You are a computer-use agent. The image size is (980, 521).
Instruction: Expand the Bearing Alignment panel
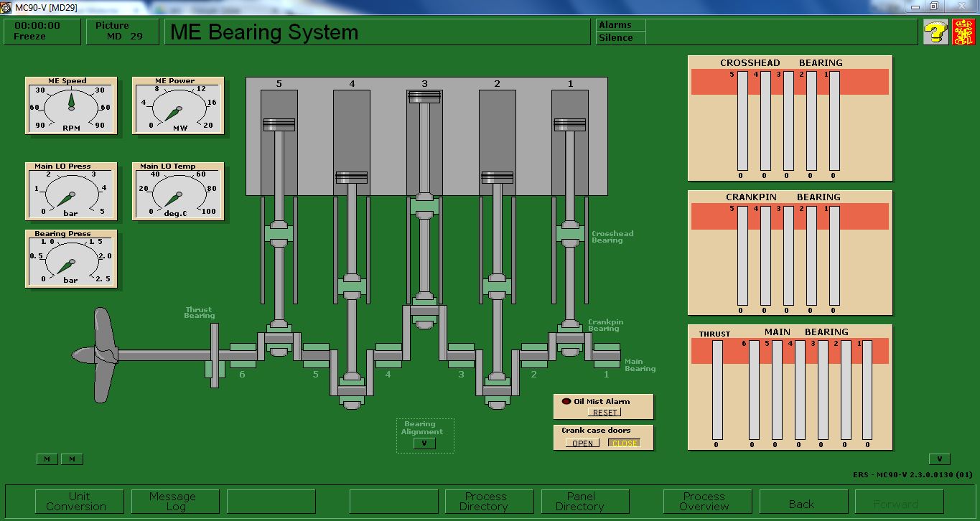[x=424, y=443]
